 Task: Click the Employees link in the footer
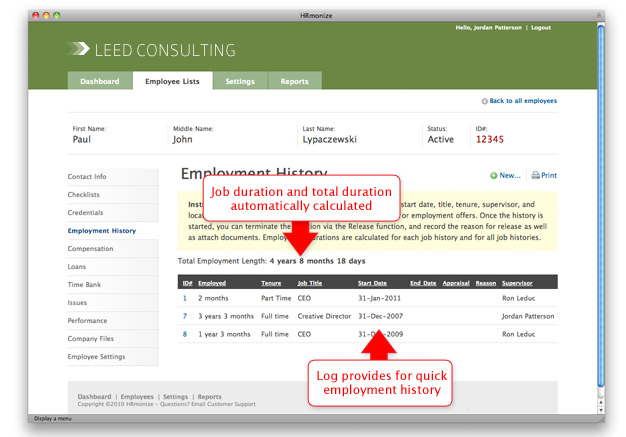(137, 397)
